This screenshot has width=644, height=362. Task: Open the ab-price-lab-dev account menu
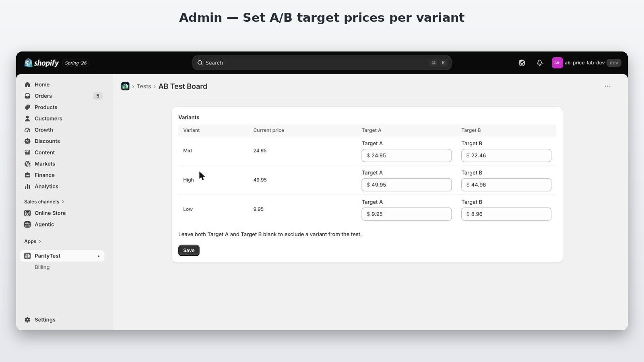point(586,63)
